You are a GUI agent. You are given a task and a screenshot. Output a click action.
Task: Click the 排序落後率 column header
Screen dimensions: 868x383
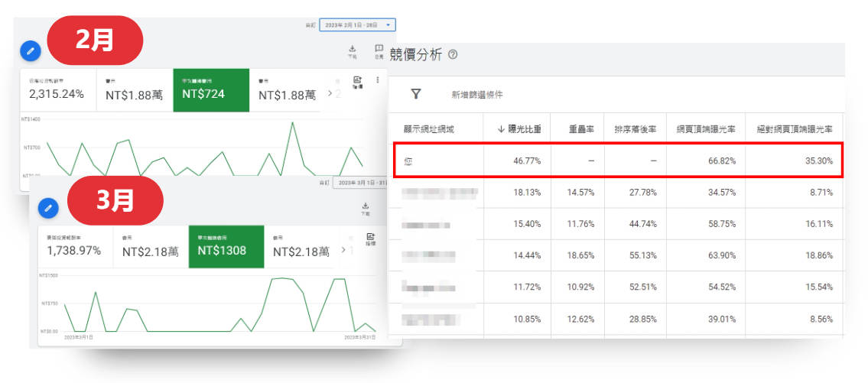click(x=636, y=129)
